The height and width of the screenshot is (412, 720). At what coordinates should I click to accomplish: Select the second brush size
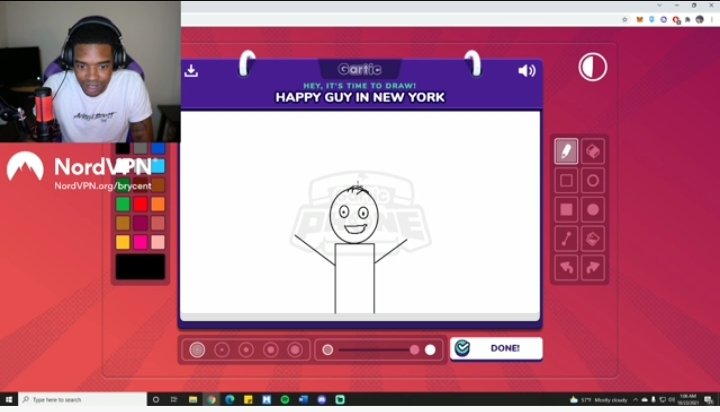click(222, 350)
